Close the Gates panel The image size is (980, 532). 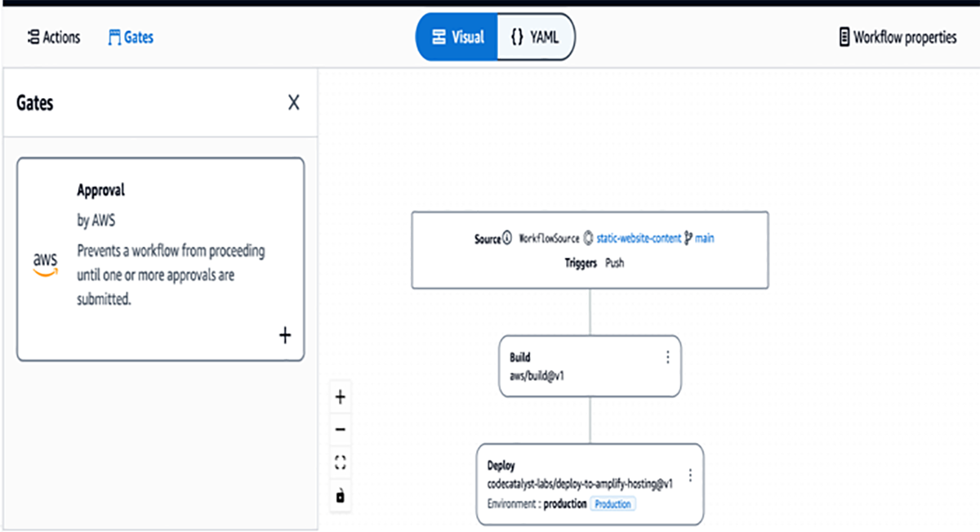(x=294, y=103)
